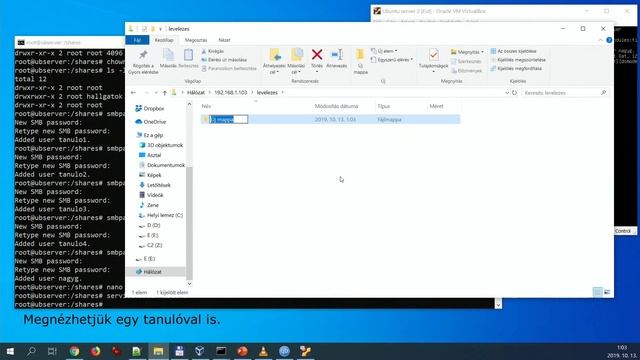Expand the address bar history dropdown
The height and width of the screenshot is (360, 640).
(x=507, y=93)
